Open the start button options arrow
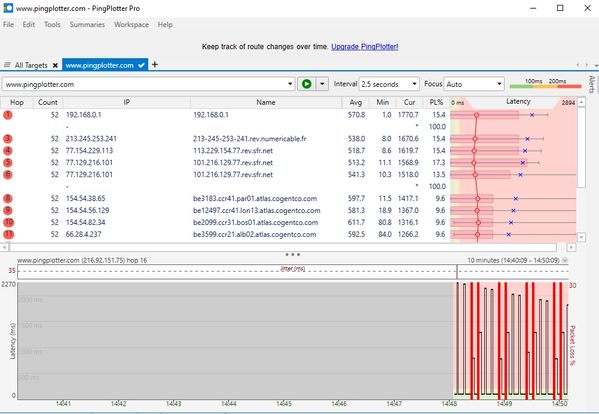599x414 pixels. 322,84
